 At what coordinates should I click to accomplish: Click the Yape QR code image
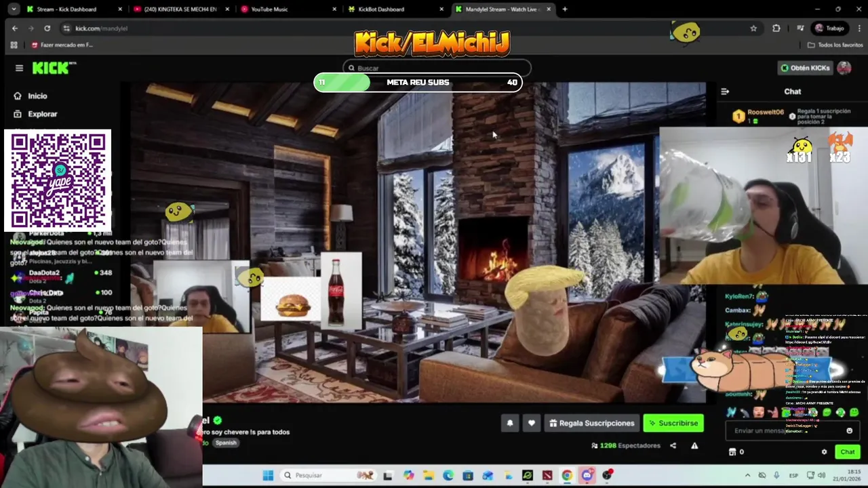(x=58, y=180)
